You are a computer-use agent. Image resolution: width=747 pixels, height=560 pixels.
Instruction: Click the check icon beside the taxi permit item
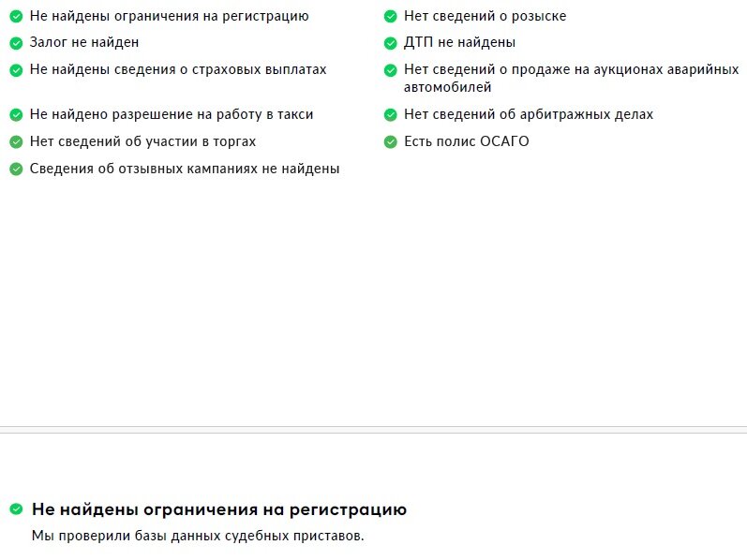click(x=16, y=114)
